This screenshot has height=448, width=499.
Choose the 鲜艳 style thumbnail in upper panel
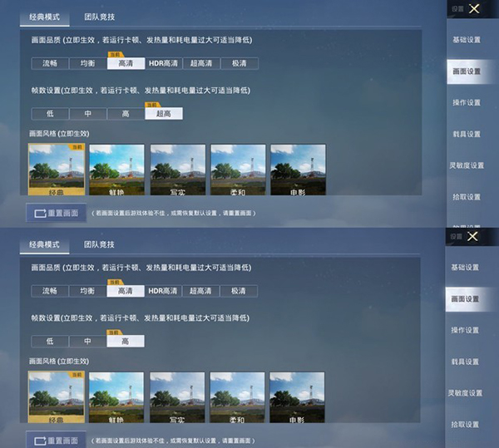tap(116, 170)
